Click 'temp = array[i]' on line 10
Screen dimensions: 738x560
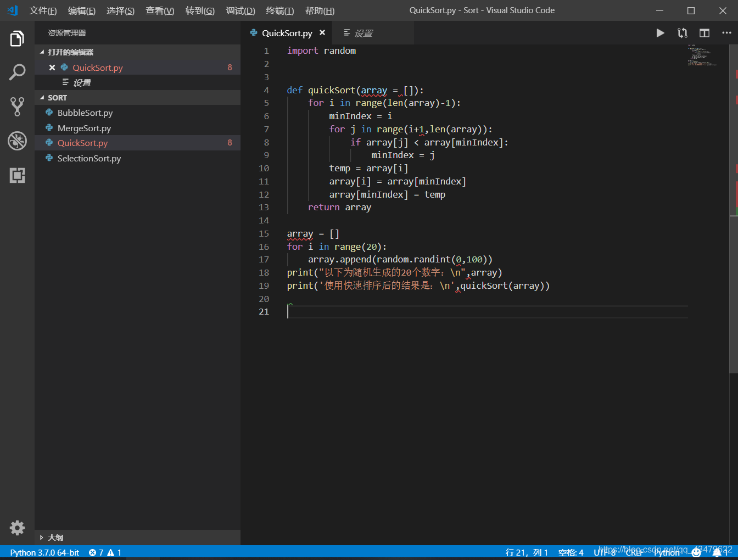pyautogui.click(x=368, y=168)
